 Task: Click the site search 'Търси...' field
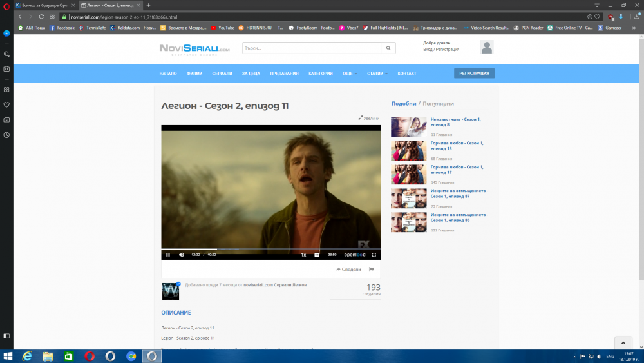312,48
